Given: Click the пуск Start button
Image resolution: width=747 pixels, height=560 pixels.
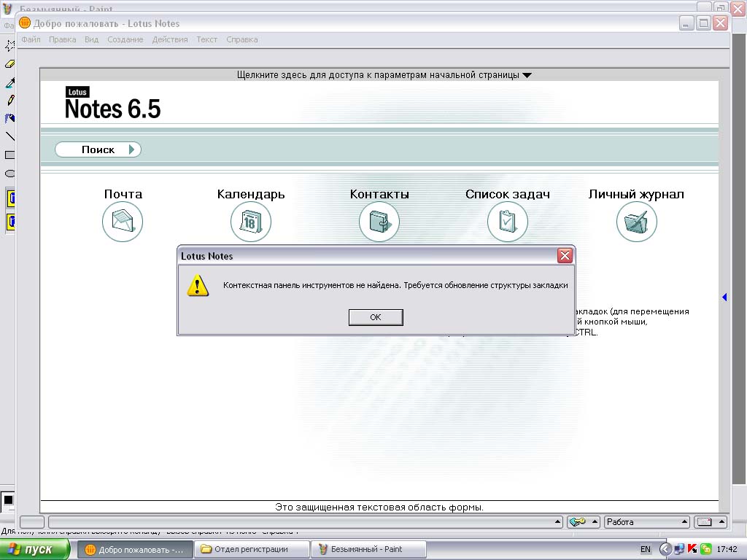Looking at the screenshot, I should pyautogui.click(x=35, y=549).
